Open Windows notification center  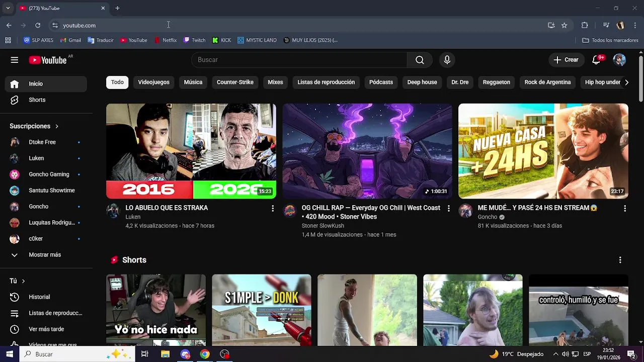click(631, 354)
